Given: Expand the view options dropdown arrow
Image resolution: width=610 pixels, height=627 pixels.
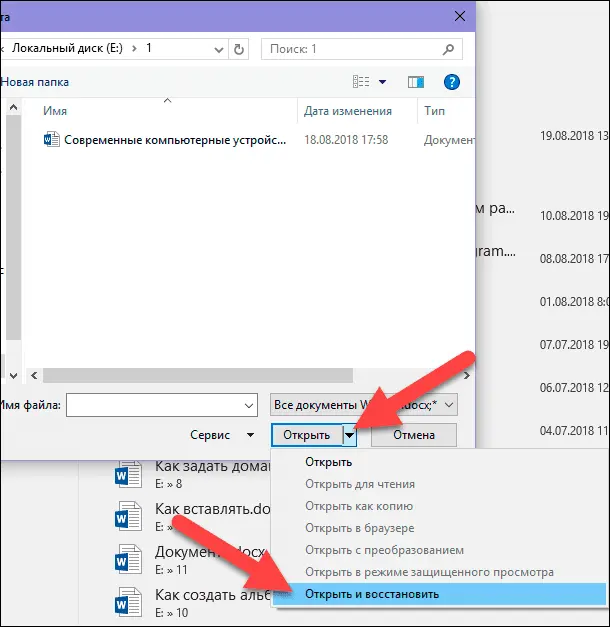Looking at the screenshot, I should [383, 82].
